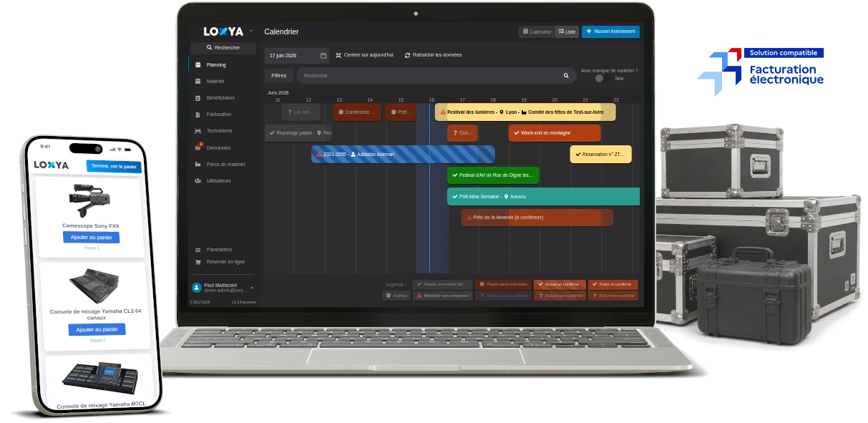The image size is (868, 423).
Task: Click the magnifier icon in Recherche bar
Action: coord(566,75)
